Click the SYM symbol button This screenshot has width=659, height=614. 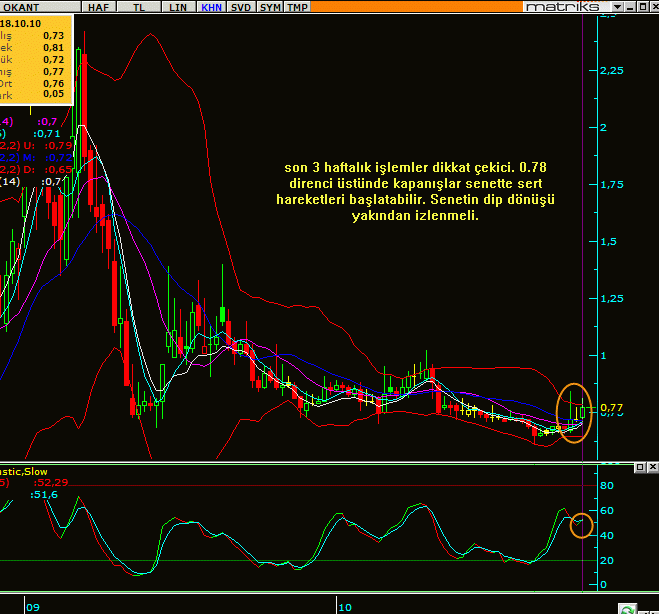tap(270, 7)
